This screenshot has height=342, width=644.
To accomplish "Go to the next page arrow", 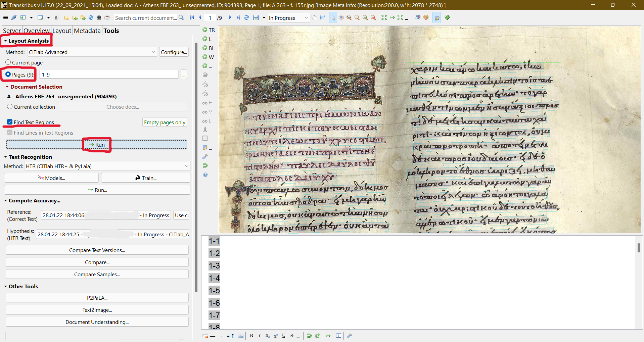I will (x=230, y=18).
